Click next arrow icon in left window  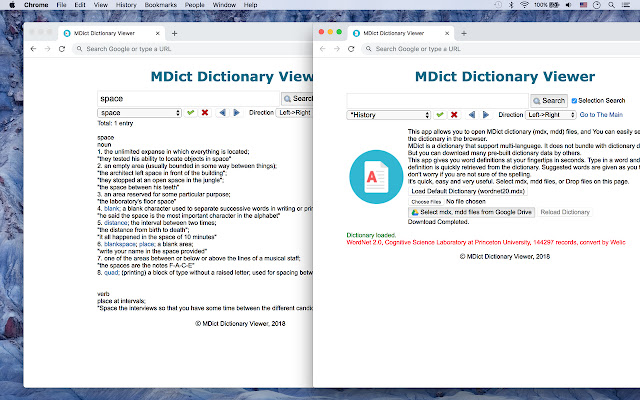(236, 113)
